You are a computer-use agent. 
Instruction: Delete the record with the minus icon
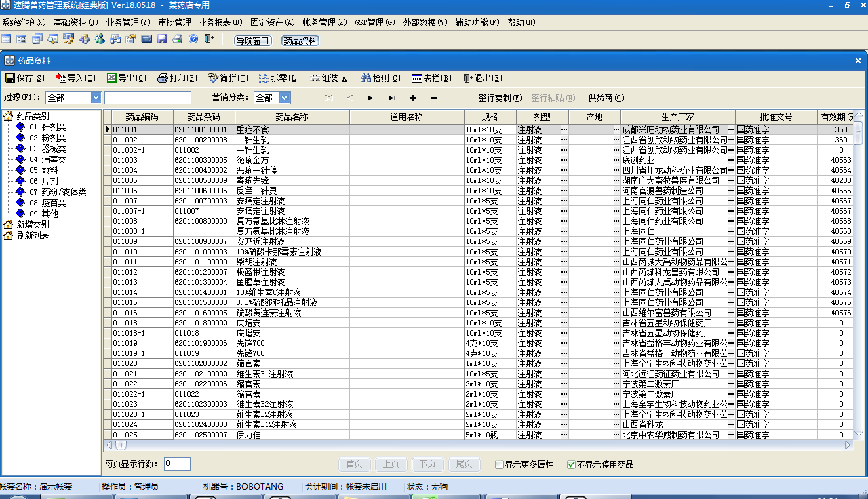click(434, 98)
